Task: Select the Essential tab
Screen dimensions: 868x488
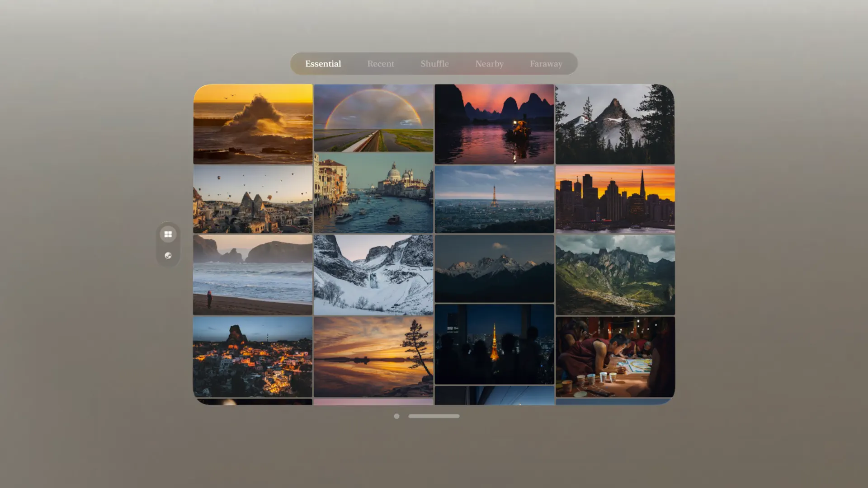Action: click(323, 64)
